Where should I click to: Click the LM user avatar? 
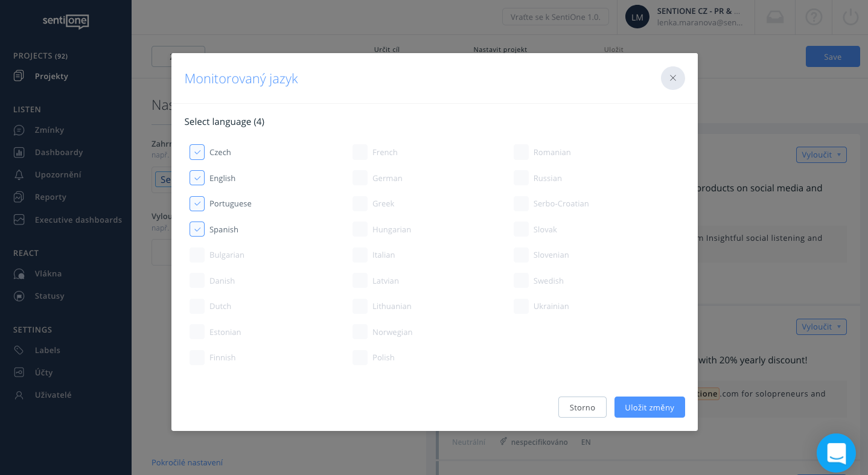pyautogui.click(x=637, y=17)
